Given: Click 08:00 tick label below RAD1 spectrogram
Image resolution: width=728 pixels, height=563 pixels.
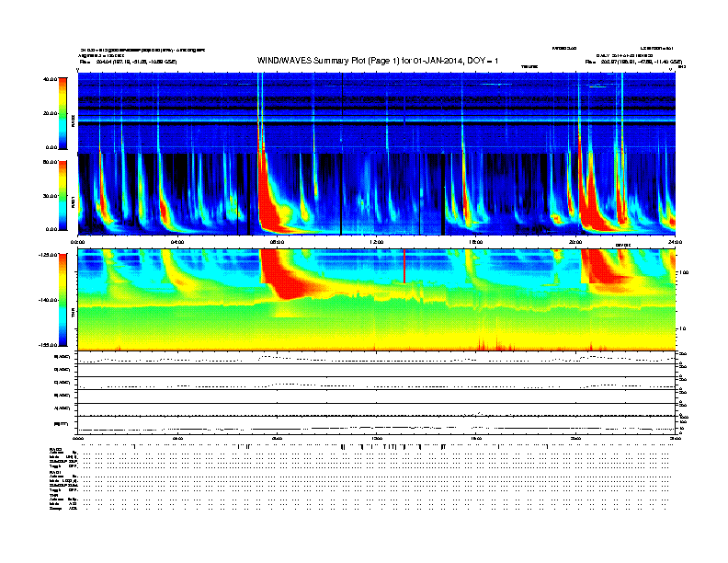Looking at the screenshot, I should [x=278, y=242].
